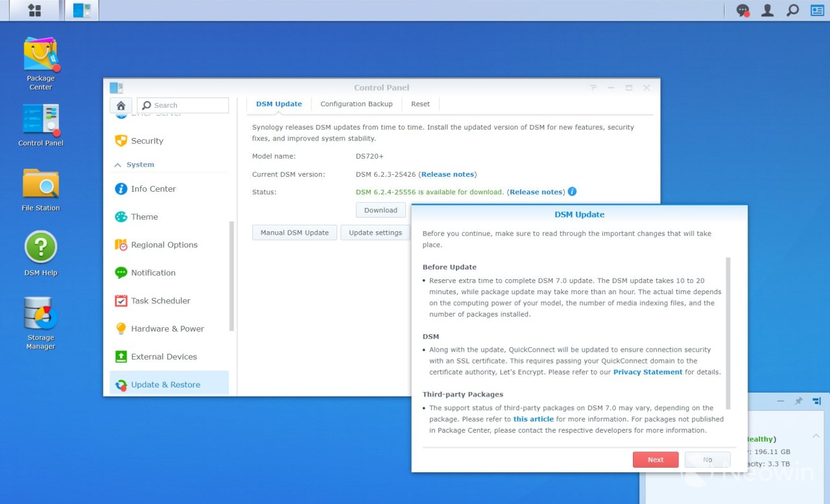This screenshot has width=830, height=504.
Task: Toggle the widgets panel icon
Action: (816, 10)
